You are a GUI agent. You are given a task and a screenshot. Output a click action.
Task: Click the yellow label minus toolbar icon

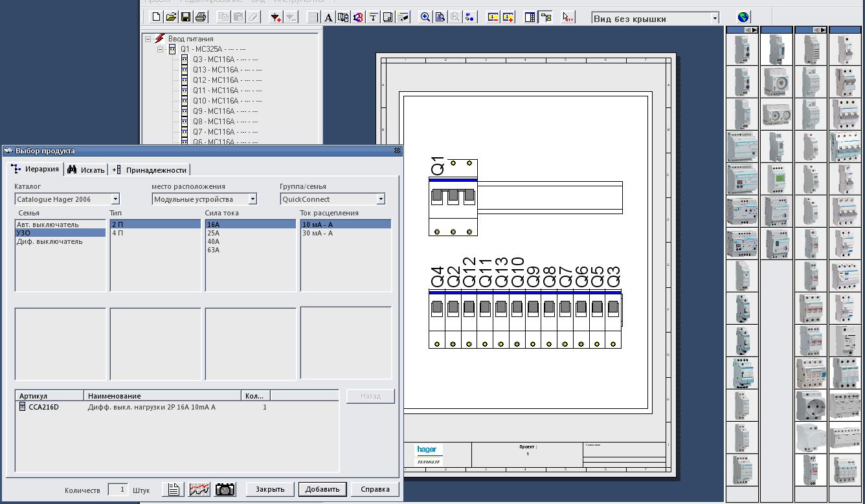493,17
